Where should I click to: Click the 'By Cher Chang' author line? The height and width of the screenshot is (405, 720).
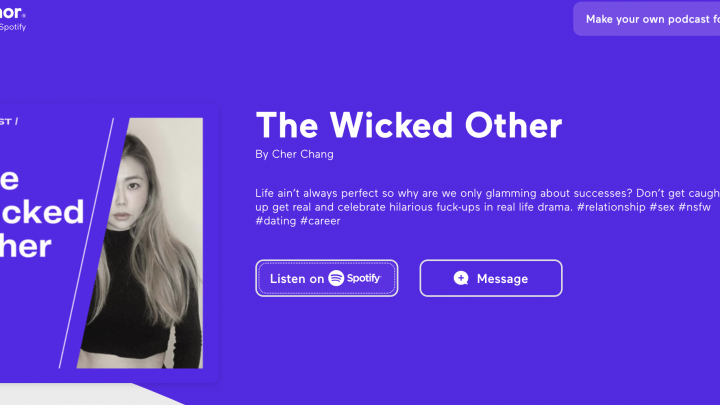294,154
